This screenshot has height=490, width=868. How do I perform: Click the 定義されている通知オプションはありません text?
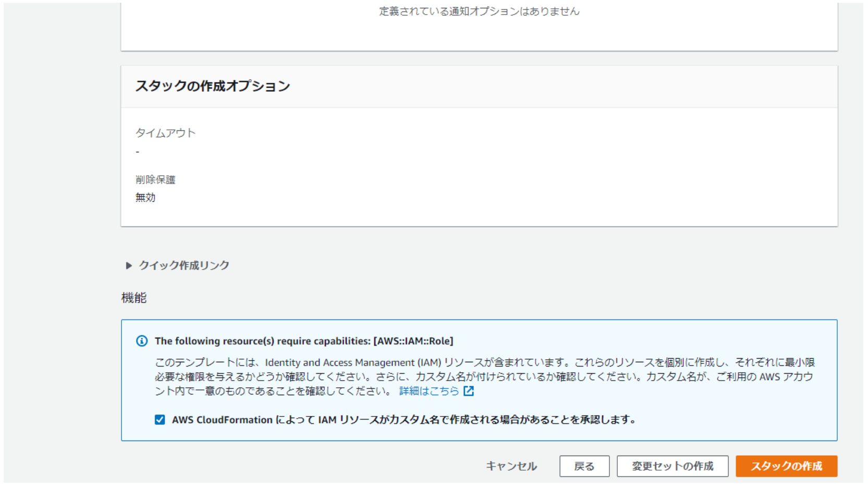pos(479,11)
